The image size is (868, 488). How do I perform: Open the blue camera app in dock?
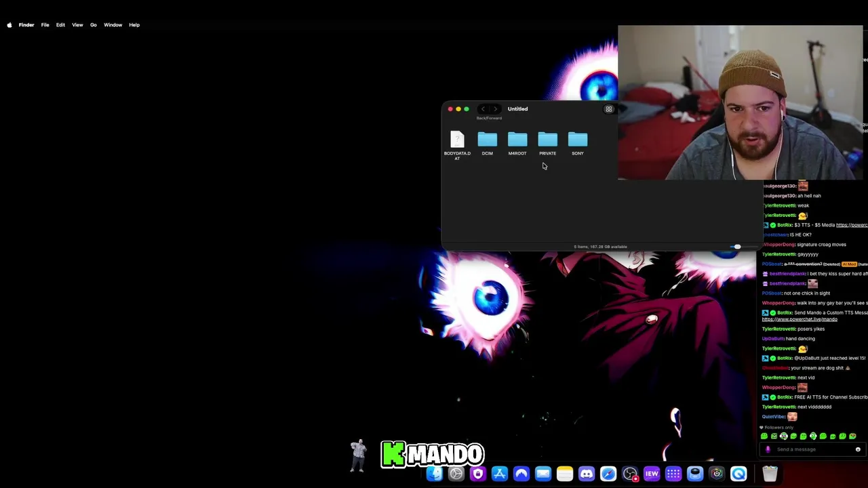tap(695, 474)
